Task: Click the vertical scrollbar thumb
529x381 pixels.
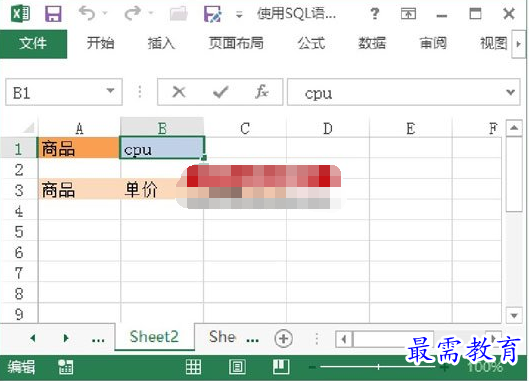Action: pos(514,174)
